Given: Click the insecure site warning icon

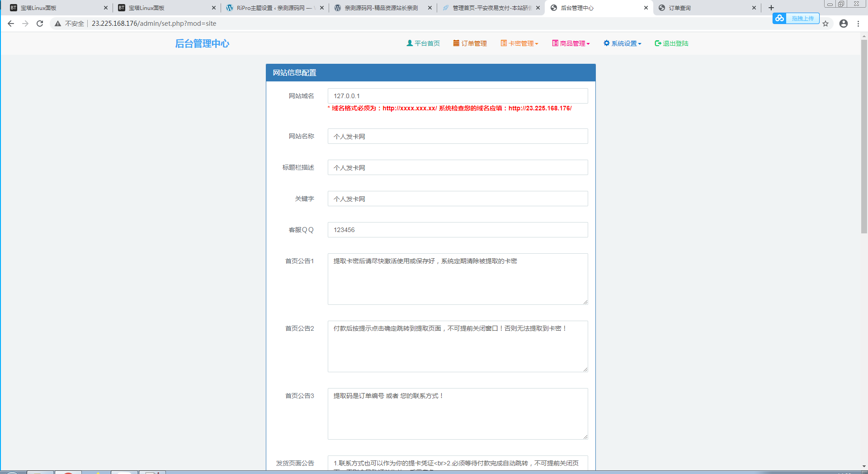Looking at the screenshot, I should tap(58, 24).
